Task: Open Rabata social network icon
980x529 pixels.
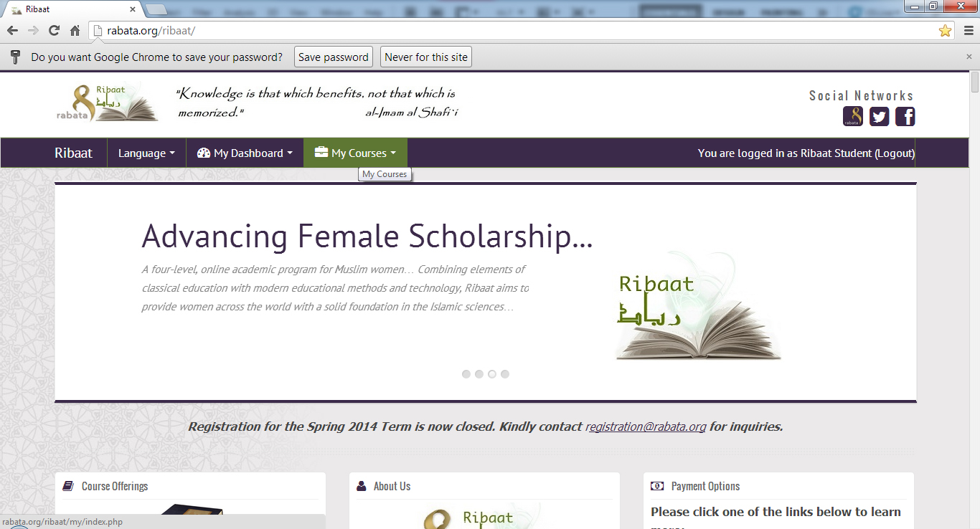Action: (853, 116)
